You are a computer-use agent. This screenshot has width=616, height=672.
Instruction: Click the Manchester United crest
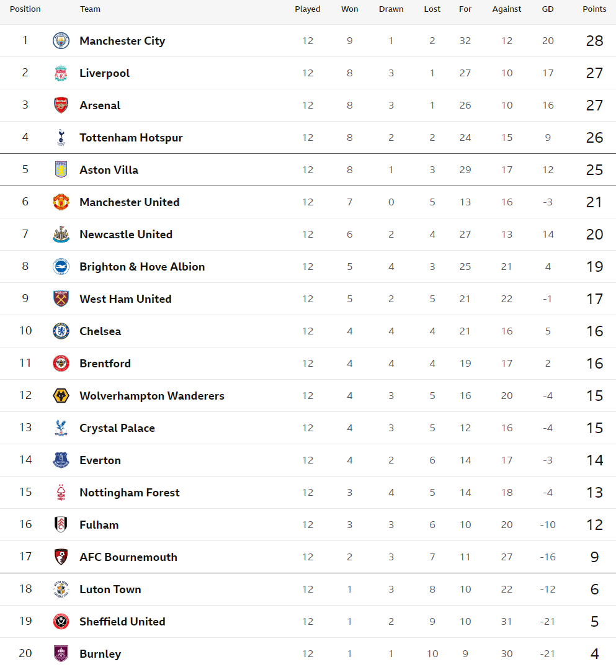click(x=61, y=202)
